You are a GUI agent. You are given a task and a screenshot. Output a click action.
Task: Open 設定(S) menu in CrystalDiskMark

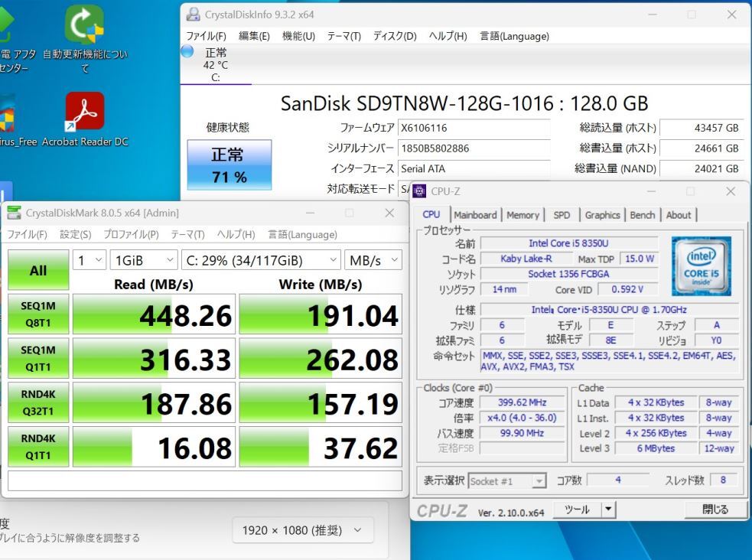(75, 234)
